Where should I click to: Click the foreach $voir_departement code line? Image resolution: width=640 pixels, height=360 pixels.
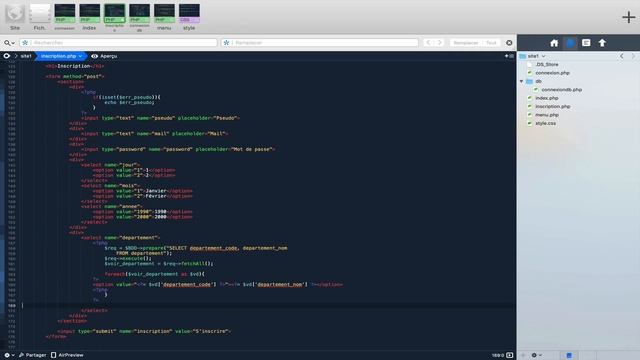(154, 274)
